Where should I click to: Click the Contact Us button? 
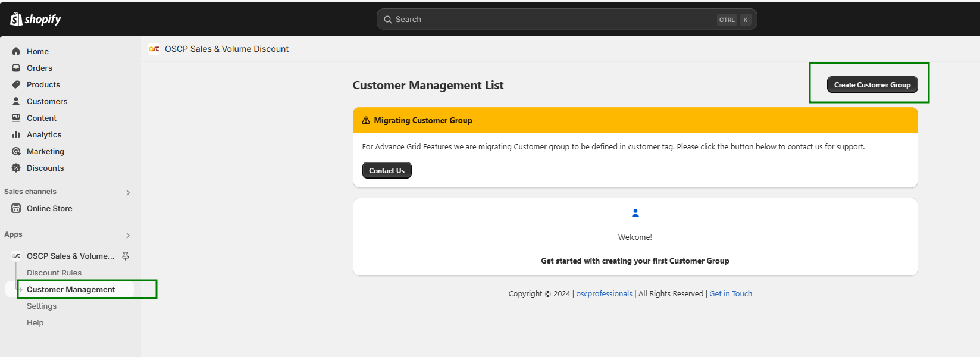(x=387, y=170)
